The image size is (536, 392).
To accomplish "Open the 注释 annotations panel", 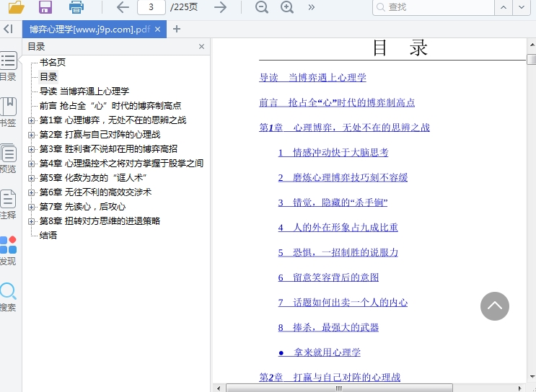I will pos(8,204).
